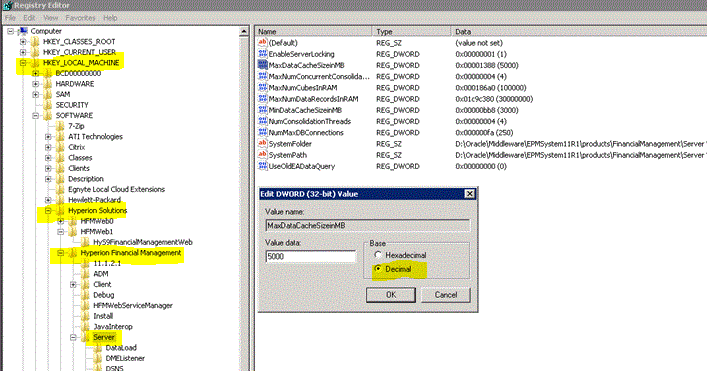707x371 pixels.
Task: Expand HKEY_CURRENT_USER node
Action: click(23, 52)
